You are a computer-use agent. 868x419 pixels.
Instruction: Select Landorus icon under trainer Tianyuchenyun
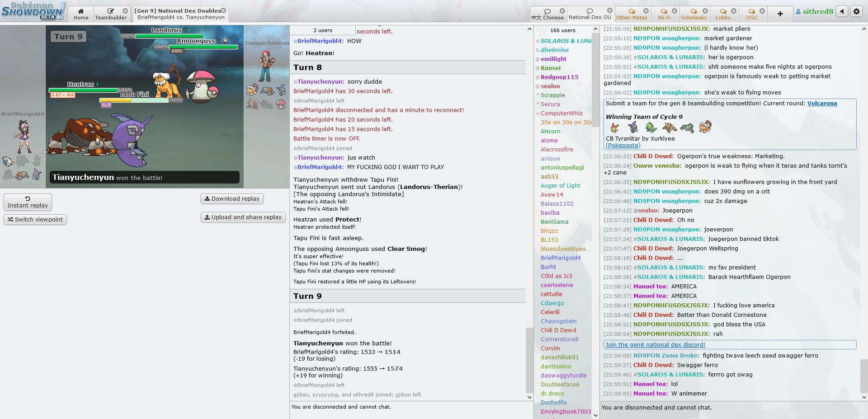[x=252, y=89]
